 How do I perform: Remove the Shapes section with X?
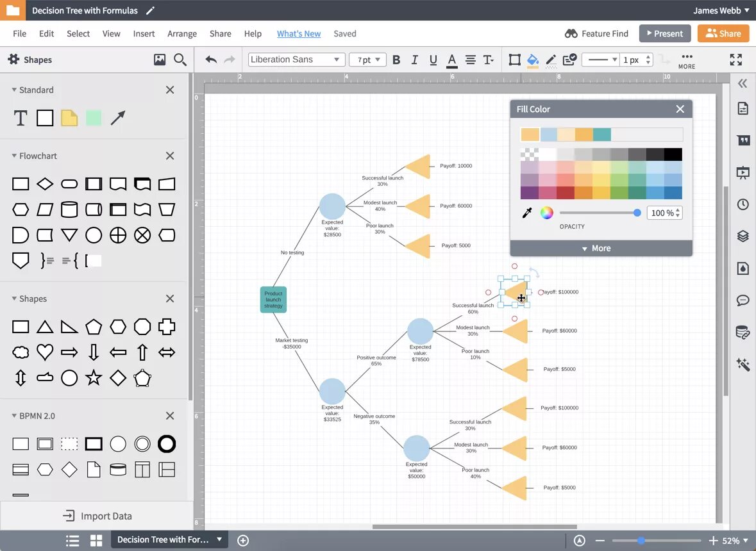pyautogui.click(x=170, y=299)
